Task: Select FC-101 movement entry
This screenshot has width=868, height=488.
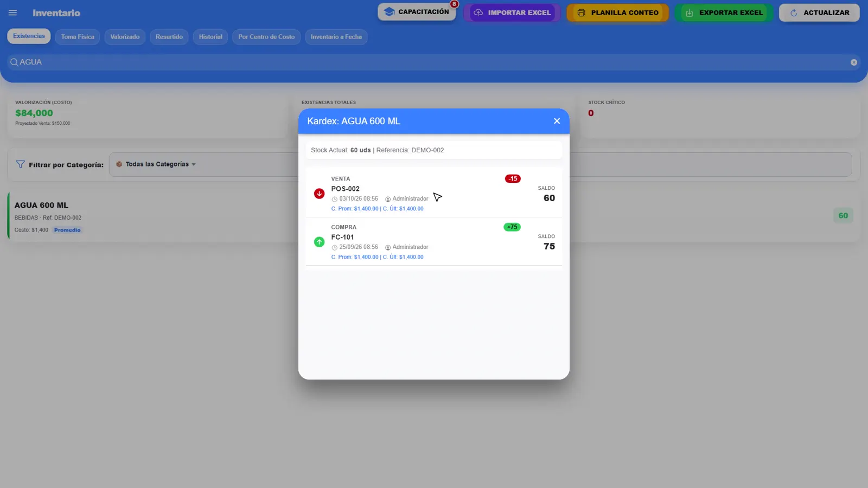Action: point(434,242)
